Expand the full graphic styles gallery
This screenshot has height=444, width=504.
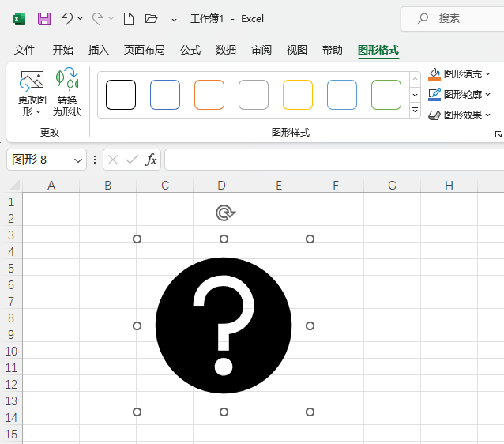pos(415,111)
